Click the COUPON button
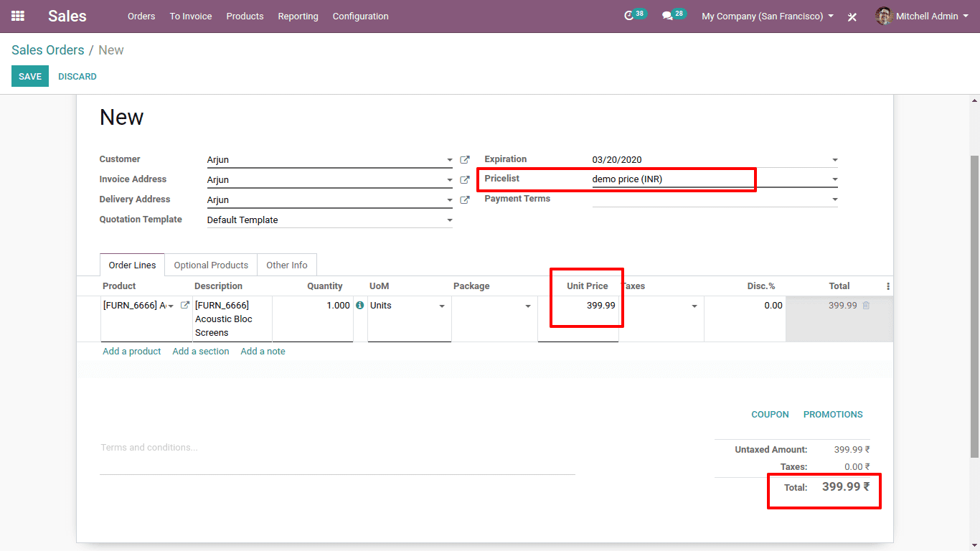 [x=770, y=415]
